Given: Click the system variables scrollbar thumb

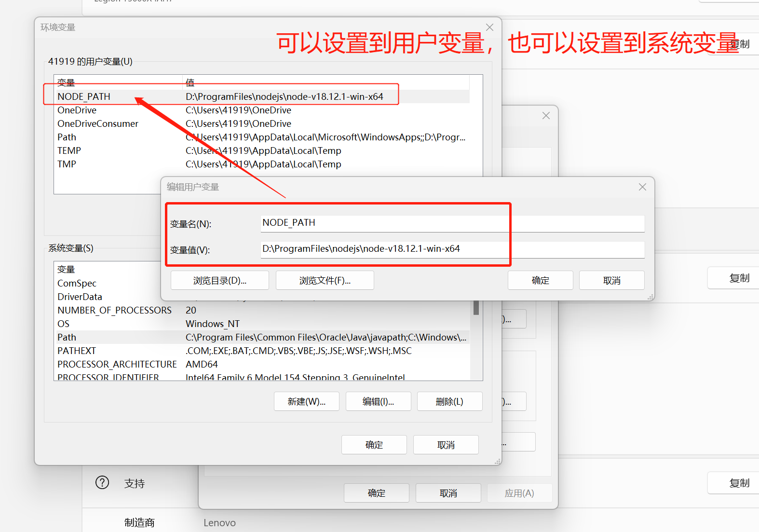Looking at the screenshot, I should pyautogui.click(x=476, y=308).
